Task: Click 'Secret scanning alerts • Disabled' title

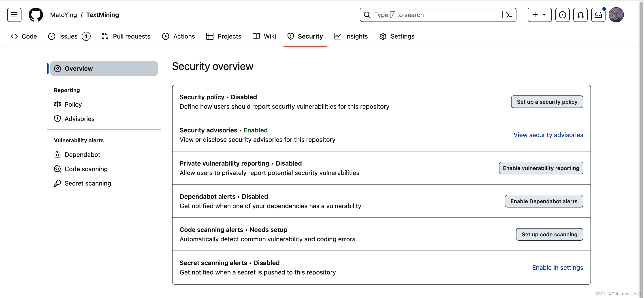Action: click(x=230, y=263)
